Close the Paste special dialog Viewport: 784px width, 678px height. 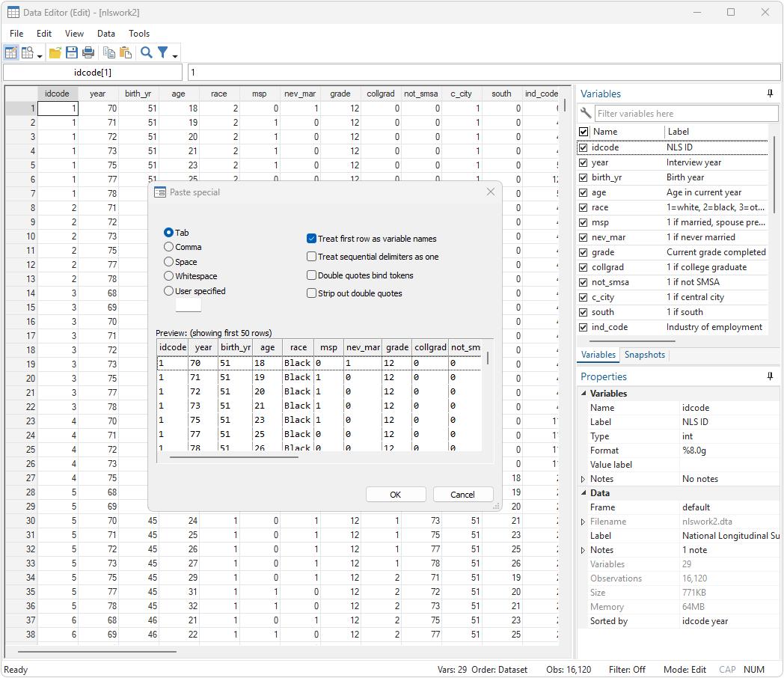[491, 192]
